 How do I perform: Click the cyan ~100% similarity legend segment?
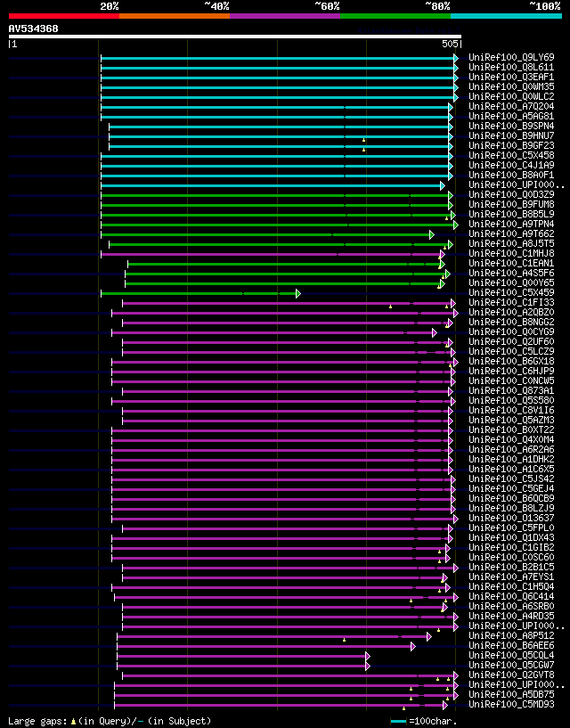(x=507, y=16)
